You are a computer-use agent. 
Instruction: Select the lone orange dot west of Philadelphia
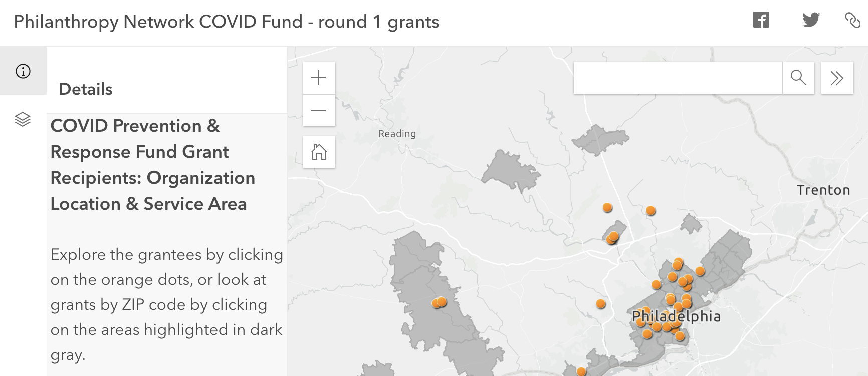pyautogui.click(x=600, y=303)
